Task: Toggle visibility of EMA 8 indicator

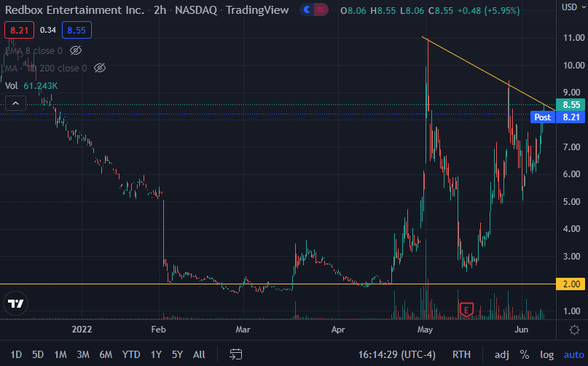Action: [76, 50]
